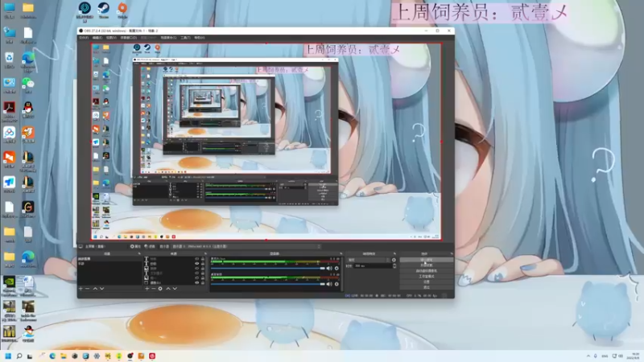This screenshot has height=362, width=644.
Task: Open the 停靠窗口(D) Docks menu
Action: (x=128, y=37)
